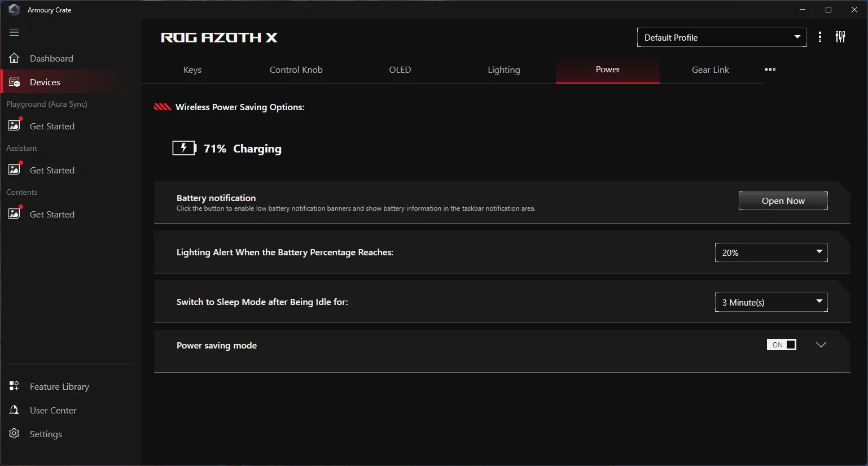The height and width of the screenshot is (466, 868).
Task: Click the User Center bell icon
Action: (x=14, y=410)
